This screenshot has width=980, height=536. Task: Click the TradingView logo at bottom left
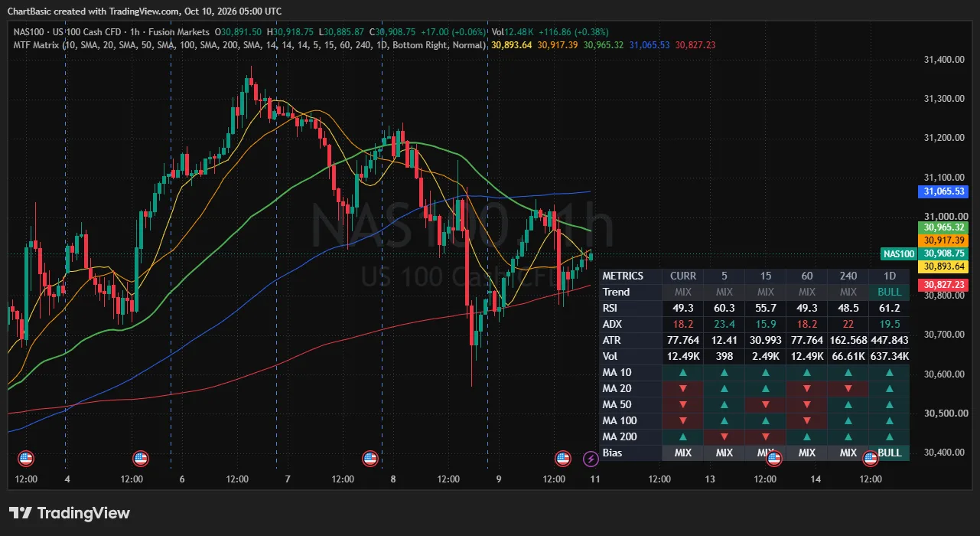pyautogui.click(x=70, y=513)
